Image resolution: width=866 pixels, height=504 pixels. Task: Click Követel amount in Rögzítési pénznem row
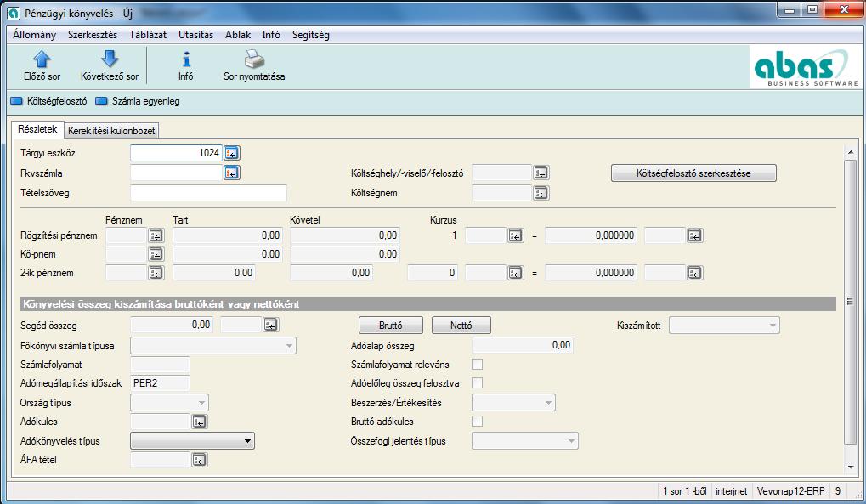click(345, 235)
